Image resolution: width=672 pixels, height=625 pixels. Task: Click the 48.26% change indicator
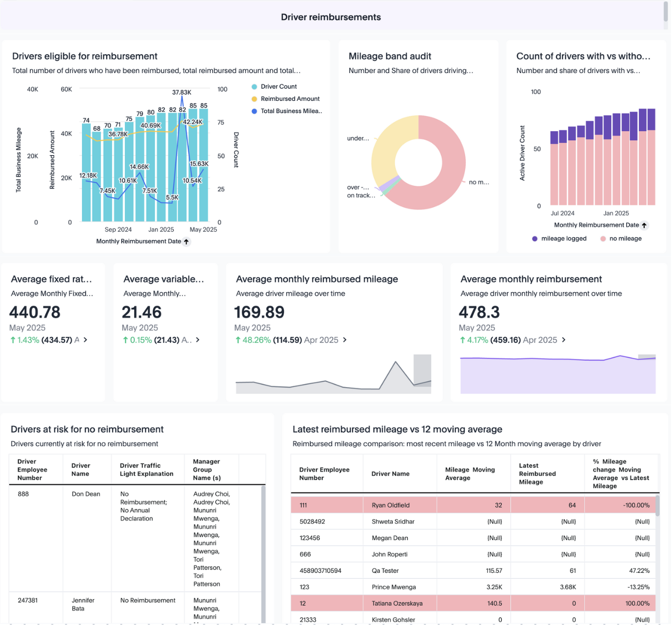click(x=253, y=340)
